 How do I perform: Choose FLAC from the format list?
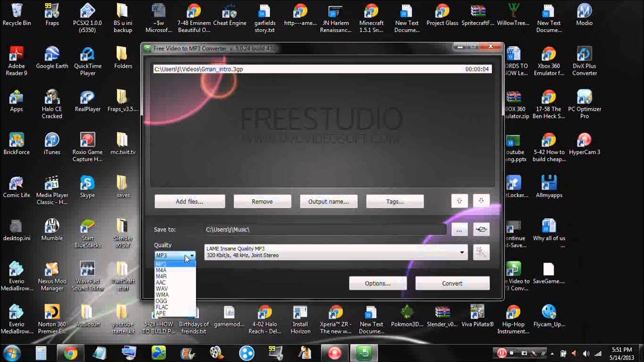tap(175, 307)
